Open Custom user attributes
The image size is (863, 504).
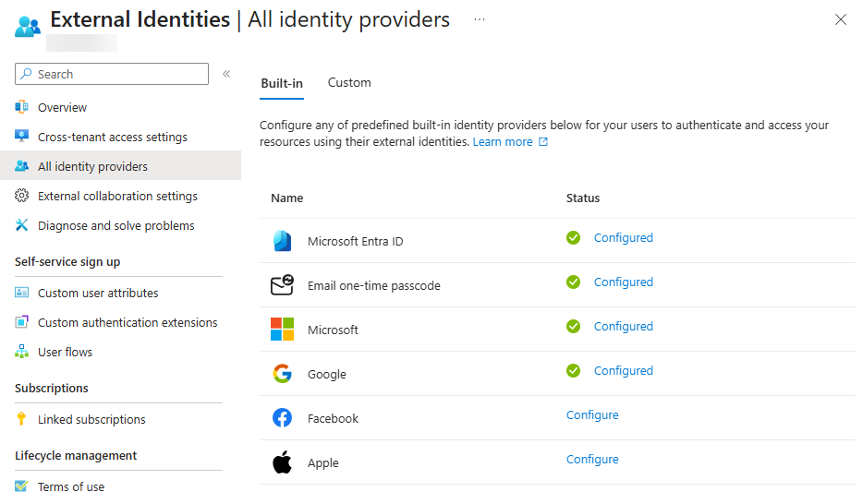click(x=98, y=293)
